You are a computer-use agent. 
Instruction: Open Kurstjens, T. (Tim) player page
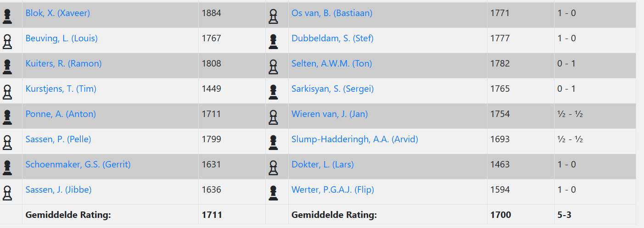point(61,89)
